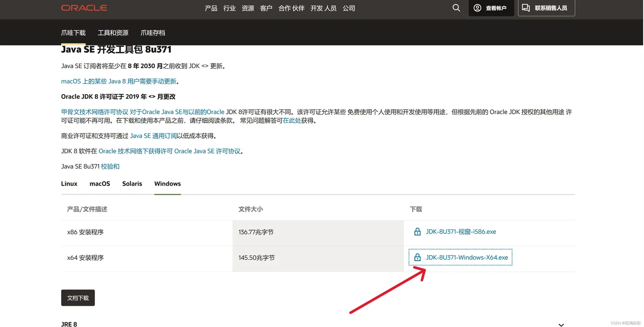Download JDK-8U371-Windows-X64.exe
Viewport: 644px width, 327px height.
(x=467, y=257)
